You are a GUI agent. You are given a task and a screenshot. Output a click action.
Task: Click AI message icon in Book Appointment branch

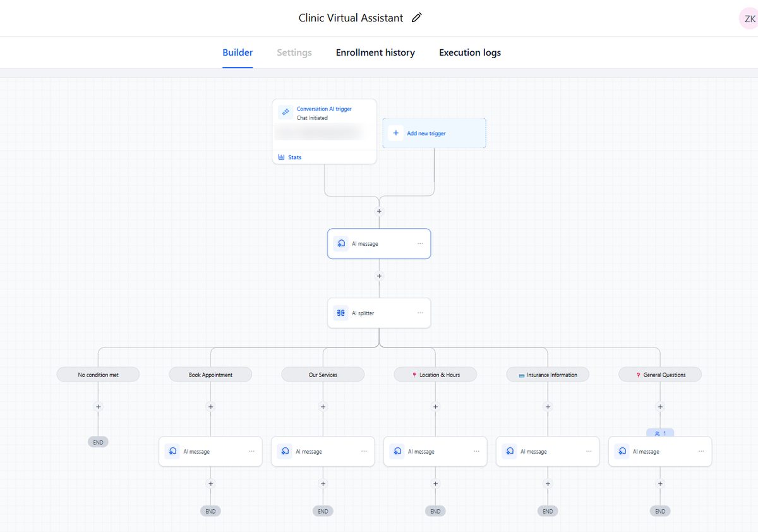point(172,452)
